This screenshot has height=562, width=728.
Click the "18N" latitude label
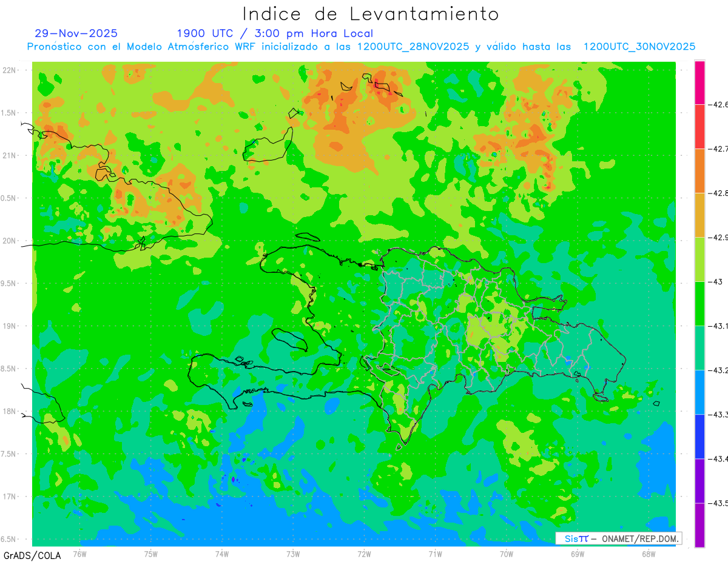pos(9,411)
